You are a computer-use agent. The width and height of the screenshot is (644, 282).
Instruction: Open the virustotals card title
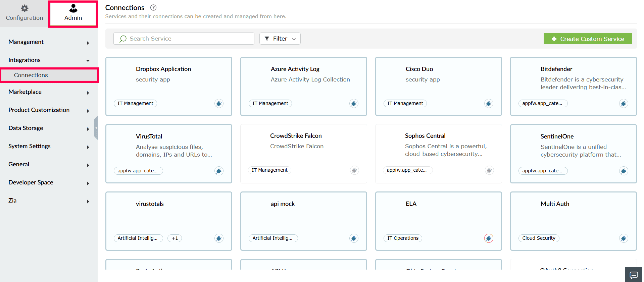(x=150, y=204)
